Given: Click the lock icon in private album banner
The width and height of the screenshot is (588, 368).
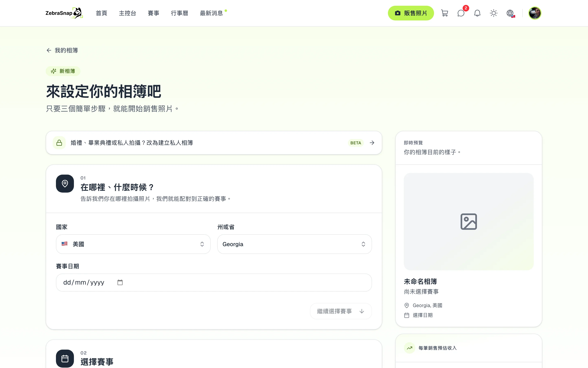Looking at the screenshot, I should 59,143.
